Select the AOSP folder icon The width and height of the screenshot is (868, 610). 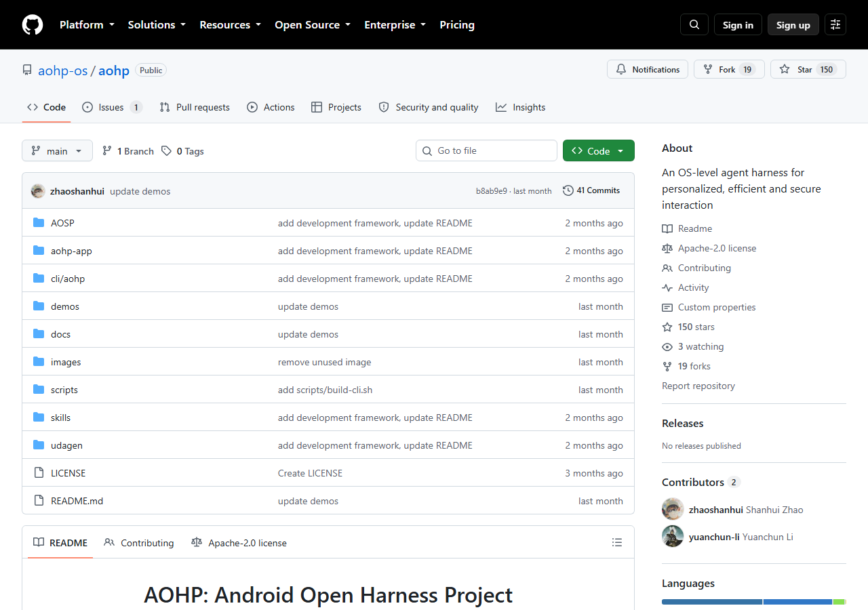[x=39, y=223]
